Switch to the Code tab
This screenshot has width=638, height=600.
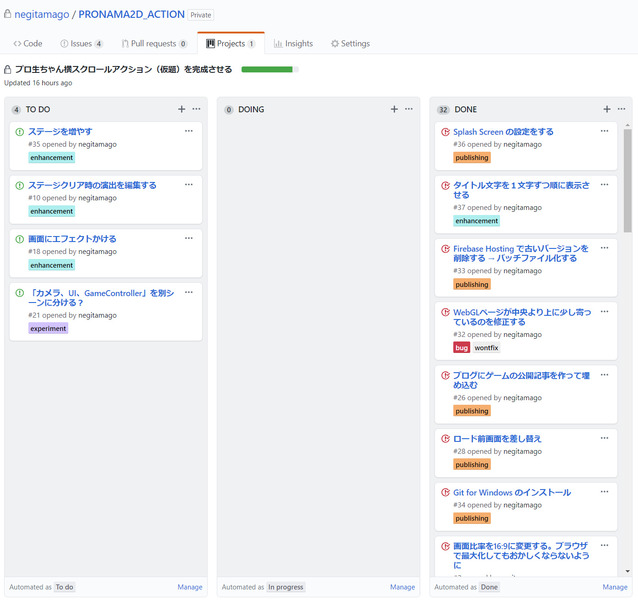click(28, 44)
